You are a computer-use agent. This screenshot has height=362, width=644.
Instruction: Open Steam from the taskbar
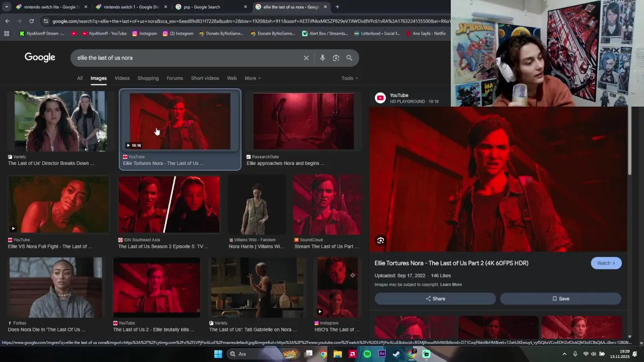pyautogui.click(x=396, y=354)
